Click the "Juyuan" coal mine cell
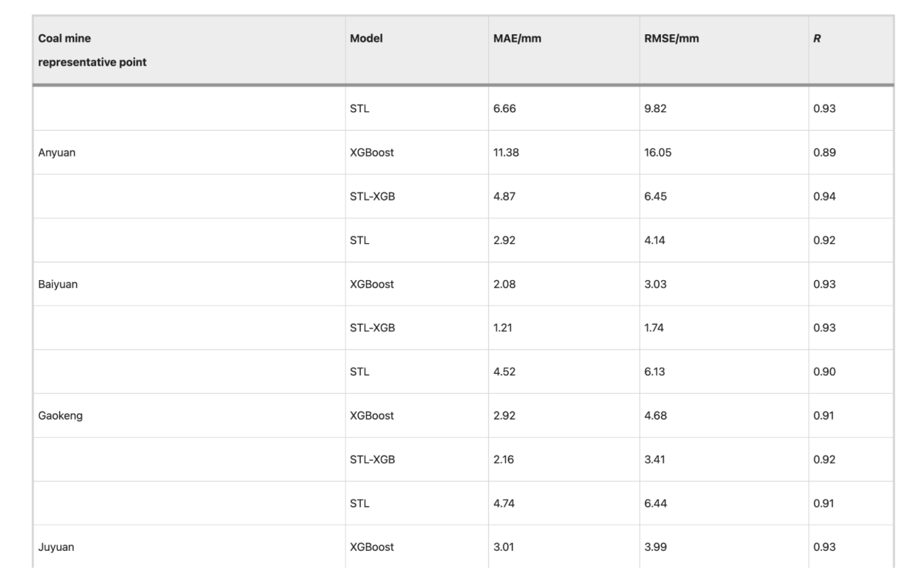Screen dimensions: 924x568 (x=56, y=547)
